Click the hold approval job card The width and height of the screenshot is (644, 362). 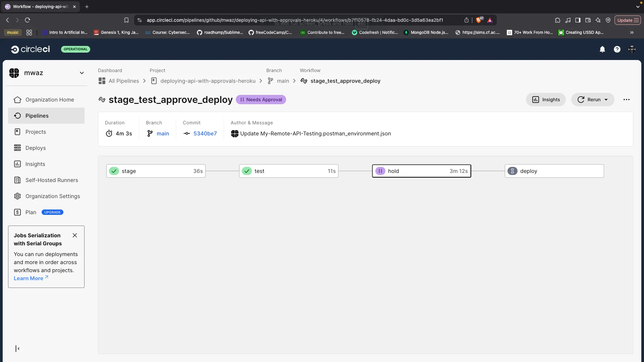point(421,171)
